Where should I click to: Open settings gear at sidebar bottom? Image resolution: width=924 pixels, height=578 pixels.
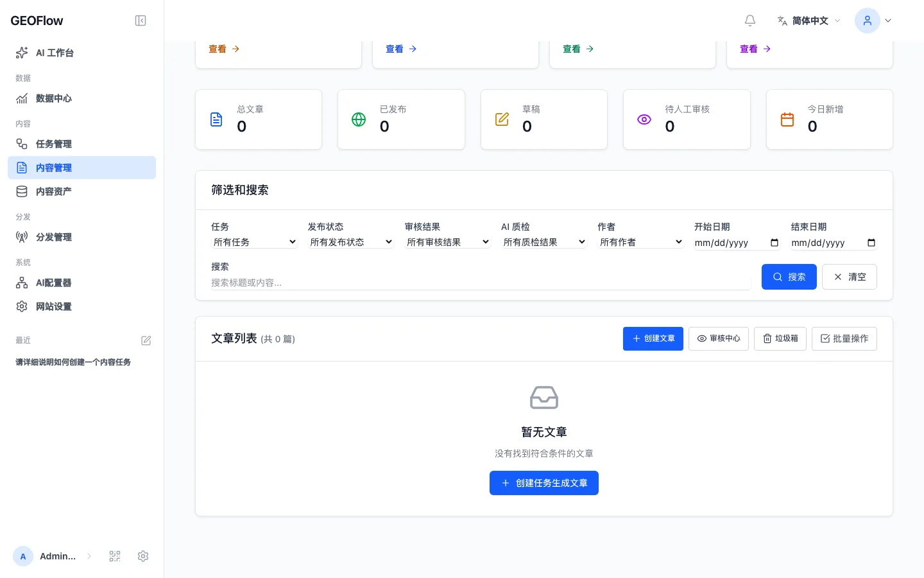(x=143, y=556)
